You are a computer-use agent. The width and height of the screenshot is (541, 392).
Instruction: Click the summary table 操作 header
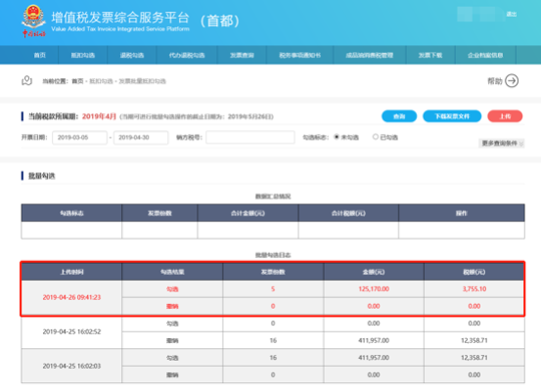coord(462,213)
